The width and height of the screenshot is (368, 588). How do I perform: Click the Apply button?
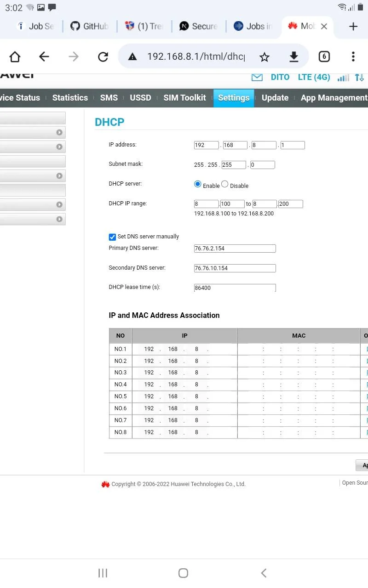(362, 465)
